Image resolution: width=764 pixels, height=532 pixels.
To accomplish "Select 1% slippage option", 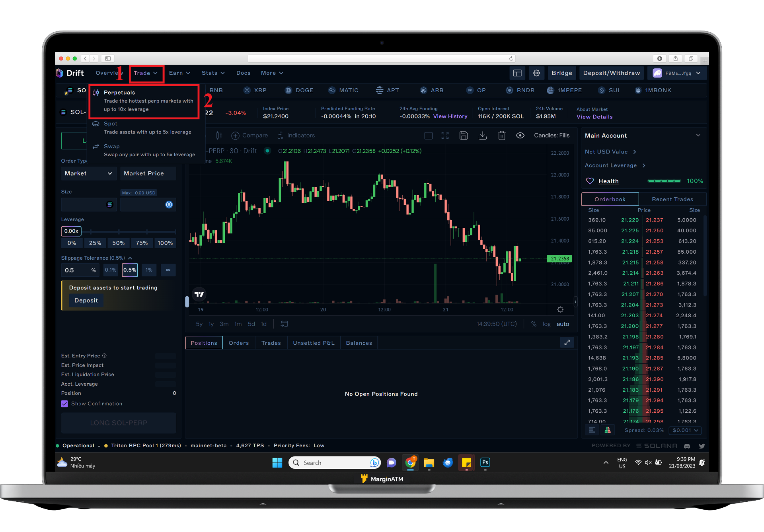I will point(149,270).
